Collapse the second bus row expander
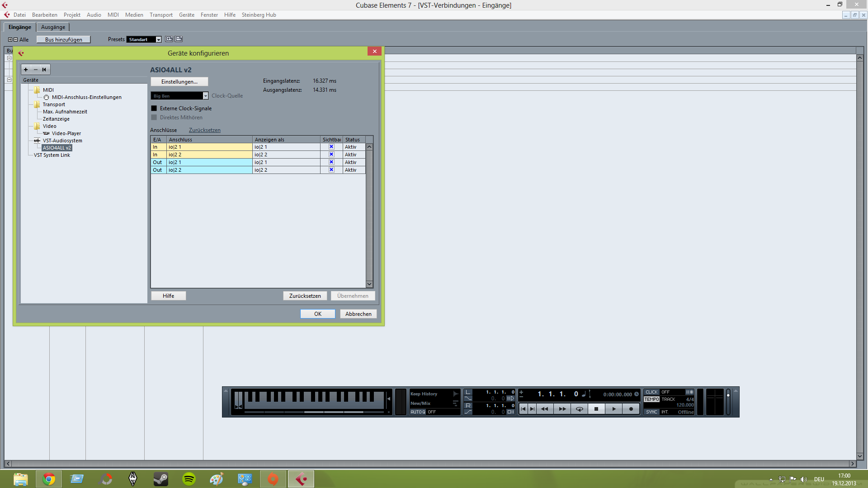The image size is (868, 488). pos(9,80)
